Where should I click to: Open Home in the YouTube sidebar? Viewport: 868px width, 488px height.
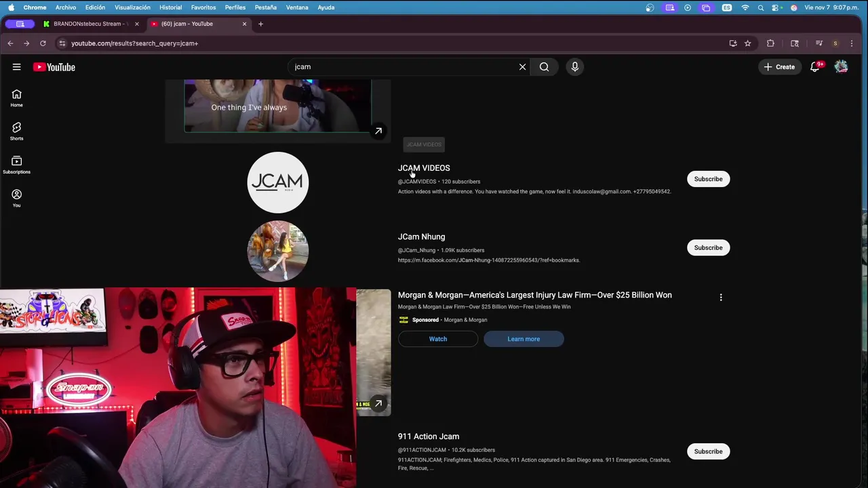[16, 98]
